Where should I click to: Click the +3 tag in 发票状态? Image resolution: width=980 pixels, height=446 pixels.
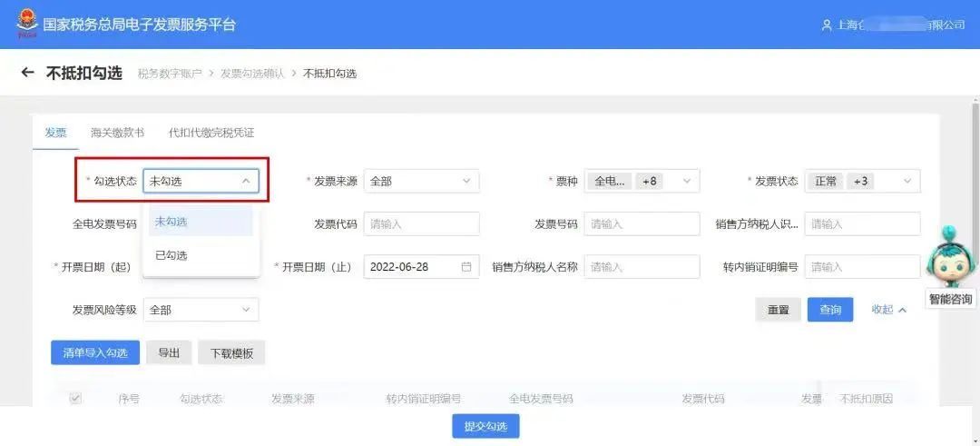point(860,182)
